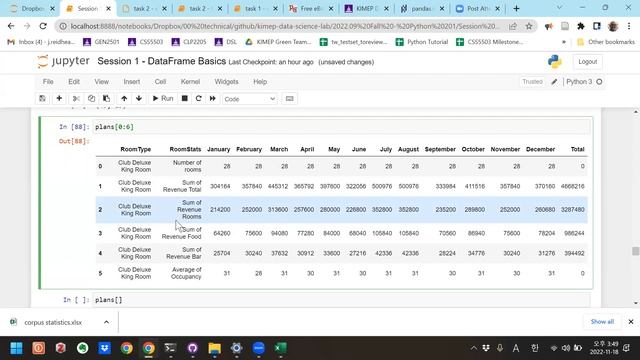Click the Jupyter logo
This screenshot has width=640, height=360.
[63, 61]
